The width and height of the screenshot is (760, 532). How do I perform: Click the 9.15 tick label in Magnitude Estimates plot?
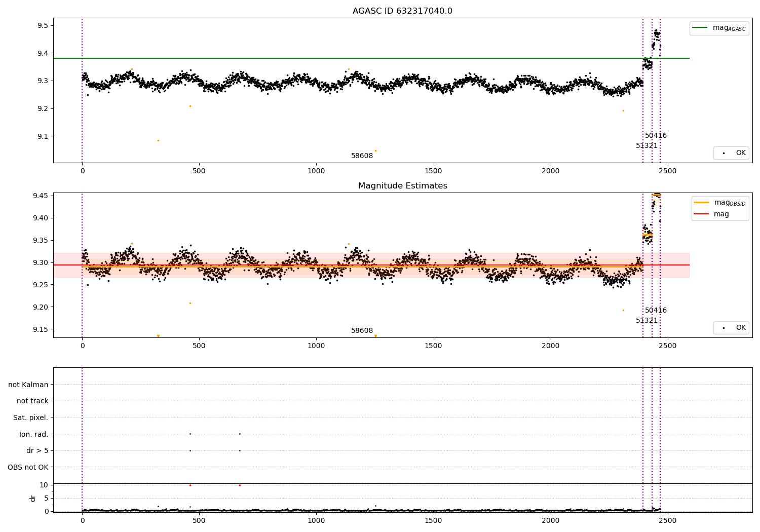[41, 329]
